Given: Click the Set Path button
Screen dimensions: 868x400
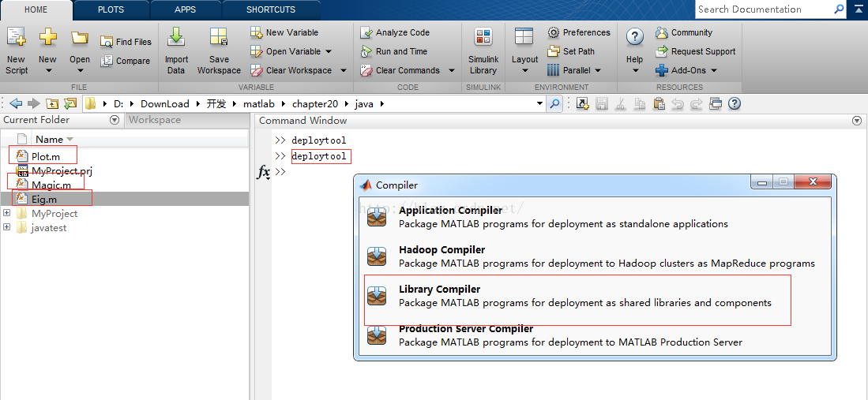Looking at the screenshot, I should pyautogui.click(x=571, y=51).
